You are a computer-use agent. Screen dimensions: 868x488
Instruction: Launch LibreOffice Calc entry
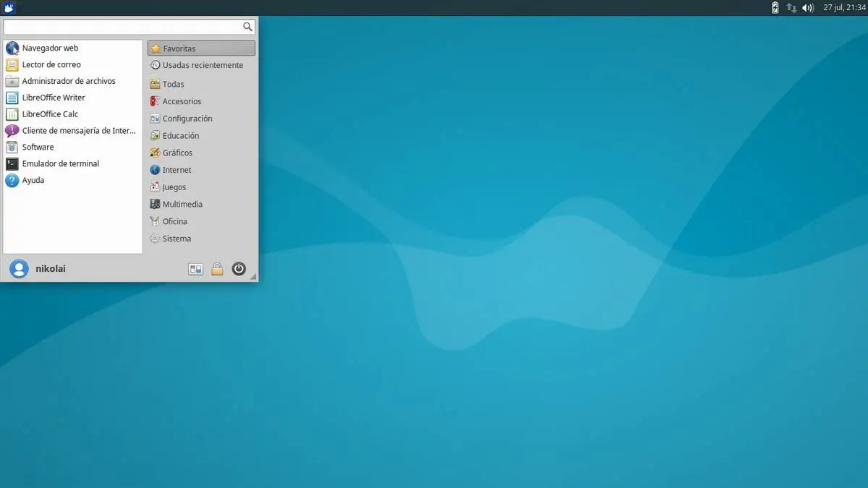click(72, 114)
